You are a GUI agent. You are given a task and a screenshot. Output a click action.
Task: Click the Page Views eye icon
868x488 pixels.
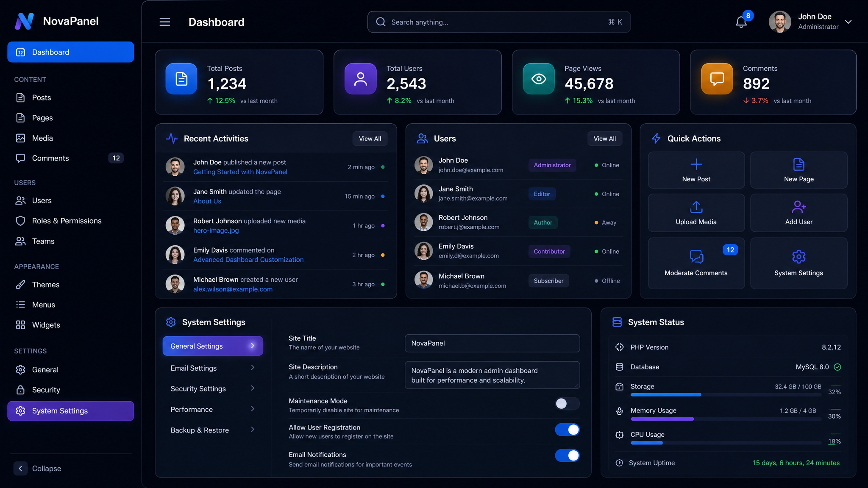(539, 79)
